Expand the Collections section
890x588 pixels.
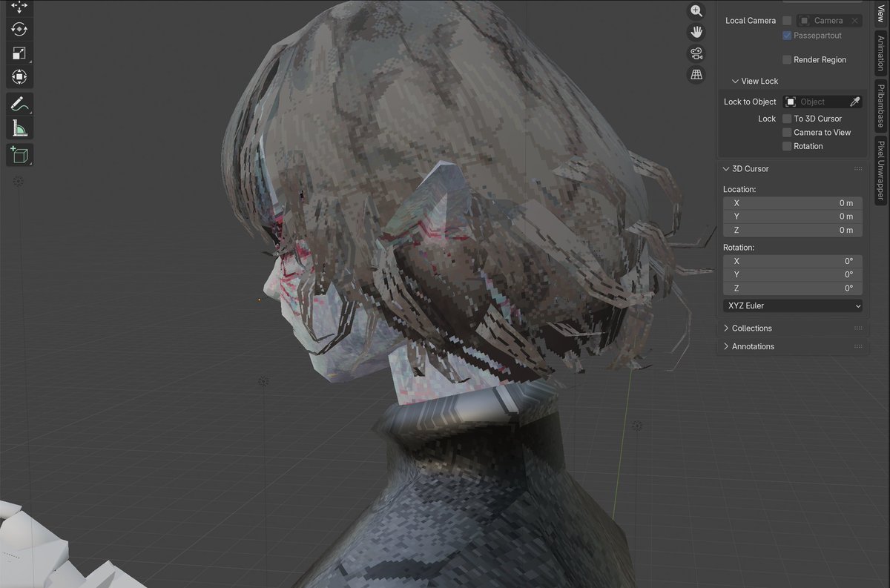point(750,328)
